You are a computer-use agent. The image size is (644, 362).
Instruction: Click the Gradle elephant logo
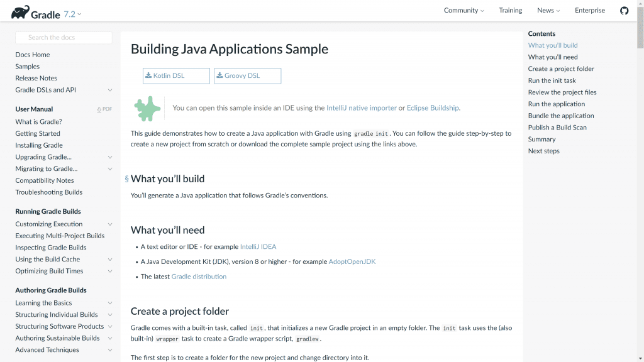tap(19, 12)
